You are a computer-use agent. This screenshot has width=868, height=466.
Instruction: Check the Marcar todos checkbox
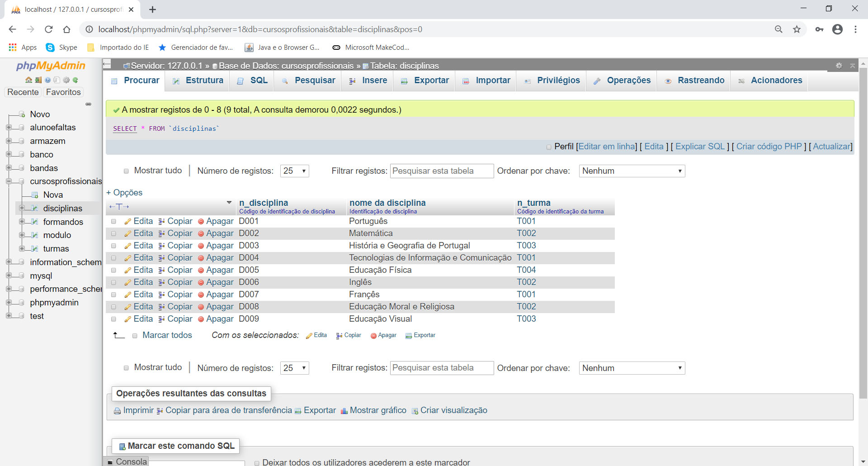[x=135, y=336]
